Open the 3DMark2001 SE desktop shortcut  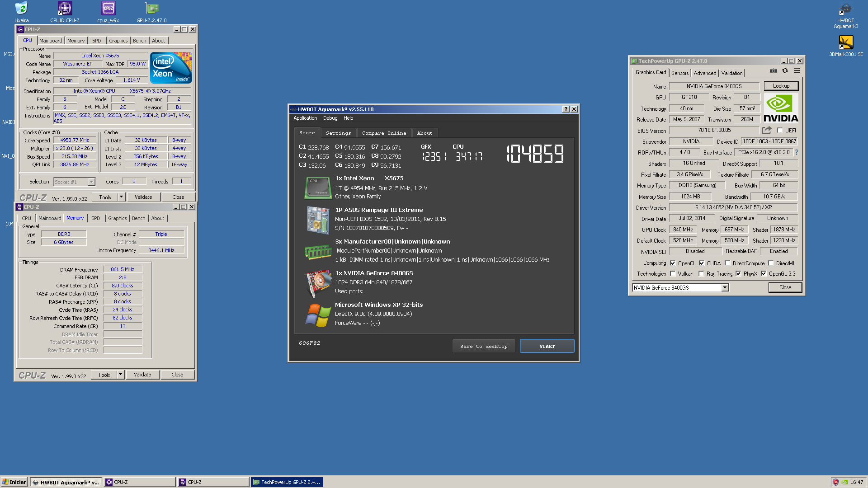tap(846, 46)
